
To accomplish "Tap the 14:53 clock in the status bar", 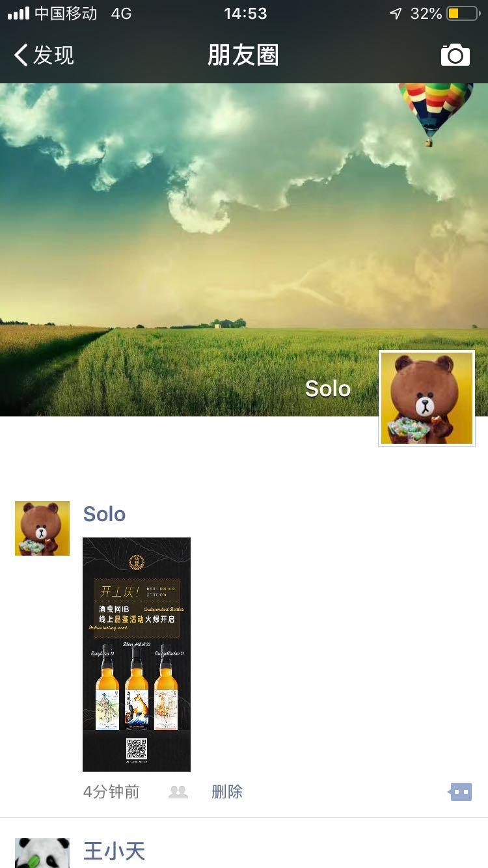I will [x=245, y=14].
